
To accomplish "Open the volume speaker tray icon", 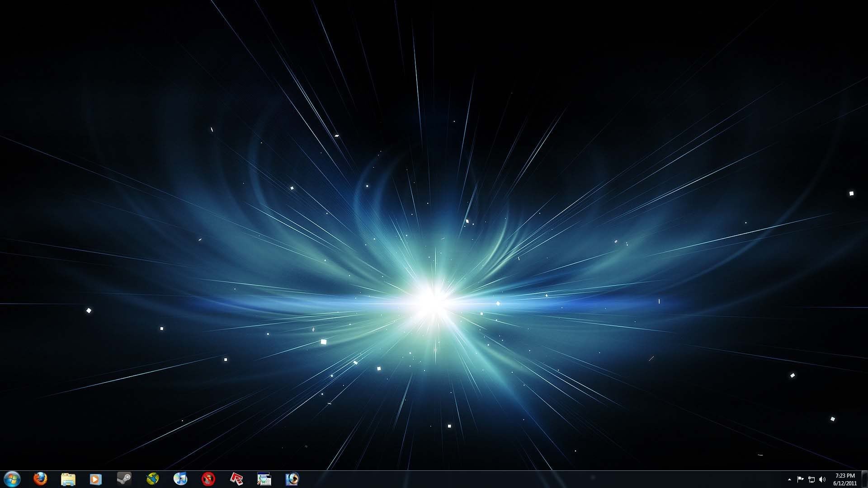I will point(822,479).
